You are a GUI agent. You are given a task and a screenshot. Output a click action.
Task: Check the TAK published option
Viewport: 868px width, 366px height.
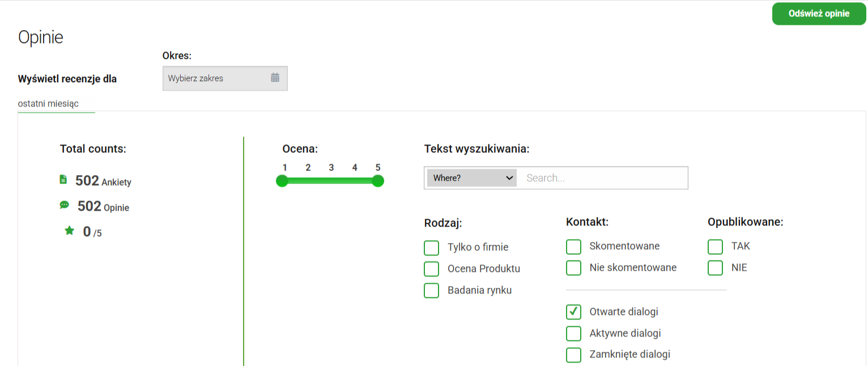point(715,246)
